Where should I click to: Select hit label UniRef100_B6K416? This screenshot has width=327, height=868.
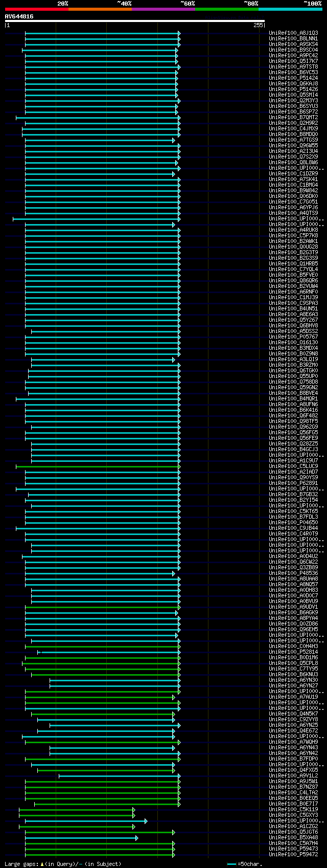293,410
